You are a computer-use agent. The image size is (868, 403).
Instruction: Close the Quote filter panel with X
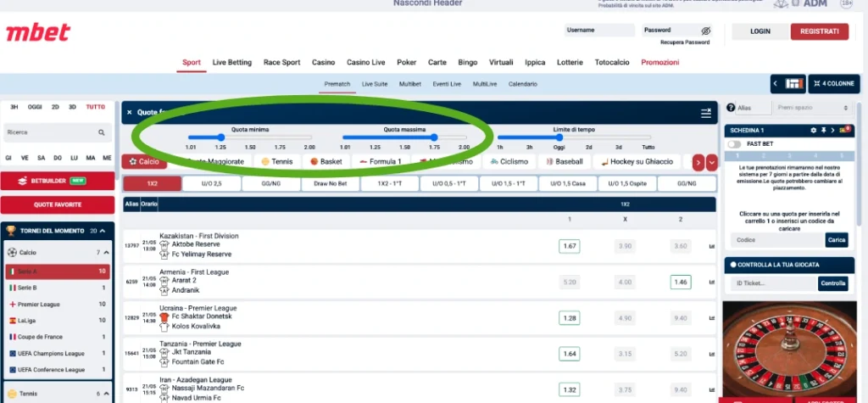click(130, 113)
